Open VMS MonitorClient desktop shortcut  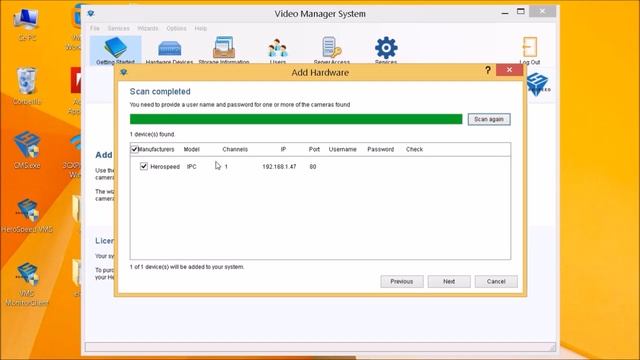(27, 284)
